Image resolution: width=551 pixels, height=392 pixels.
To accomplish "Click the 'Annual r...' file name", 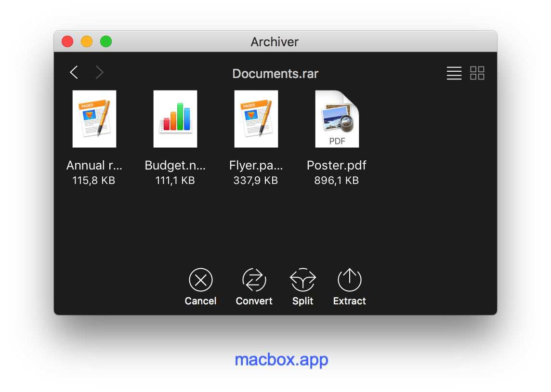I will pos(94,165).
